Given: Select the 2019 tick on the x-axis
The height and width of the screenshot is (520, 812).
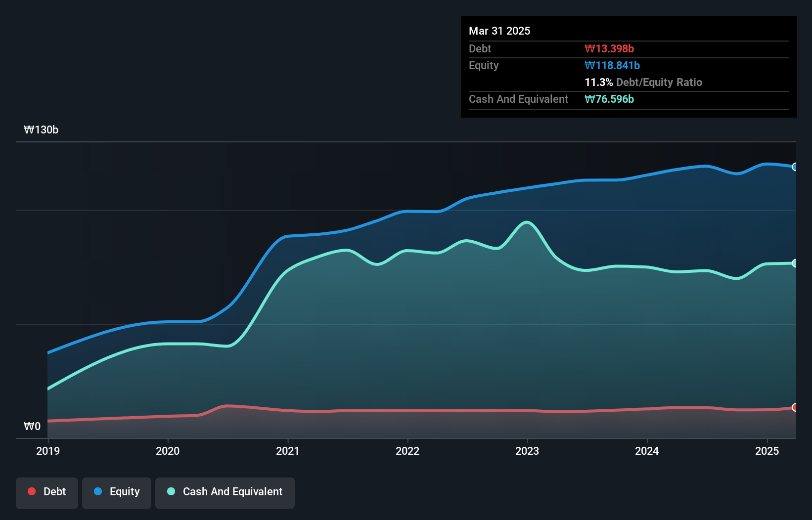Looking at the screenshot, I should (48, 451).
